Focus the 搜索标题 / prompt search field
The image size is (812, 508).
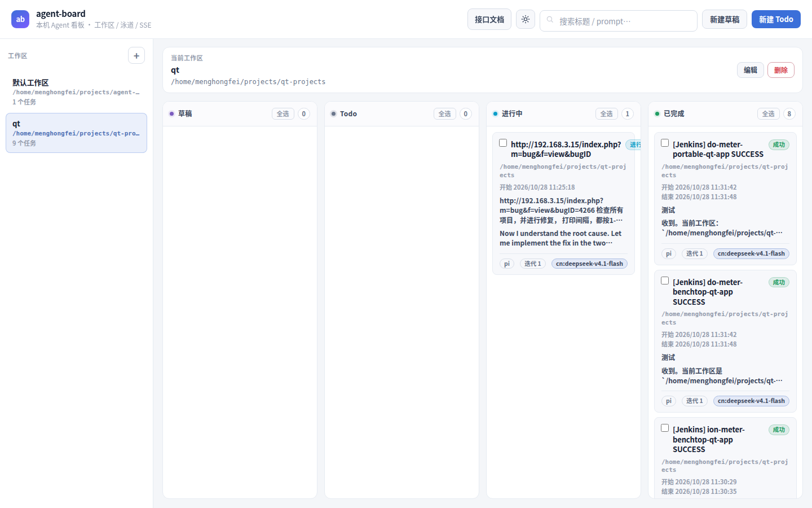coord(619,21)
